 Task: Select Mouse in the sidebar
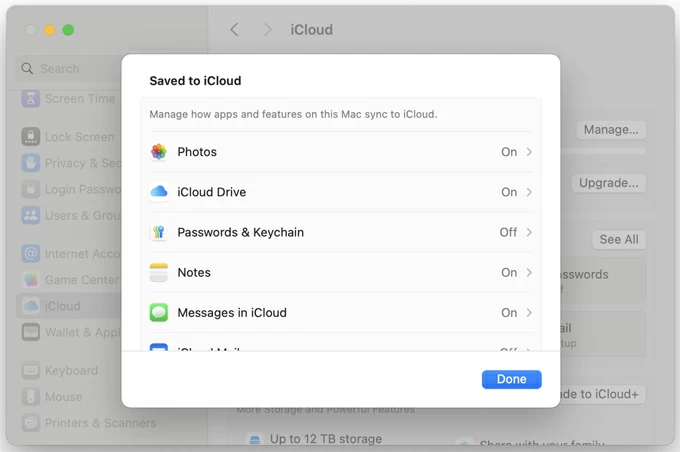[63, 397]
